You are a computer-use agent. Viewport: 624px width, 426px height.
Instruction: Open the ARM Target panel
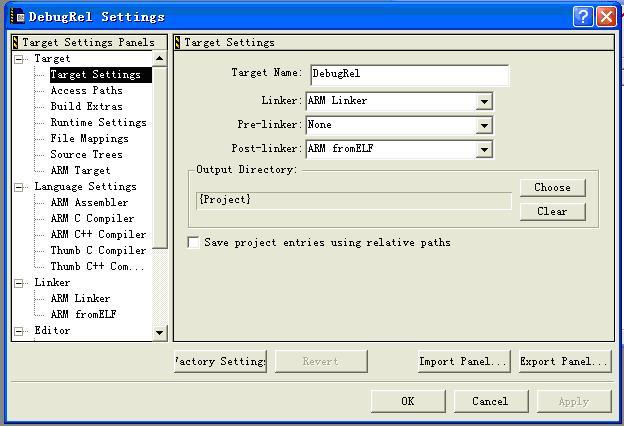point(80,170)
